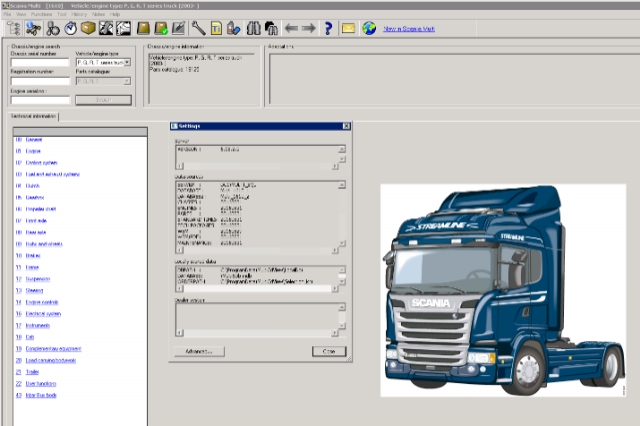
Task: Click the single binoculars search icon
Action: (253, 29)
